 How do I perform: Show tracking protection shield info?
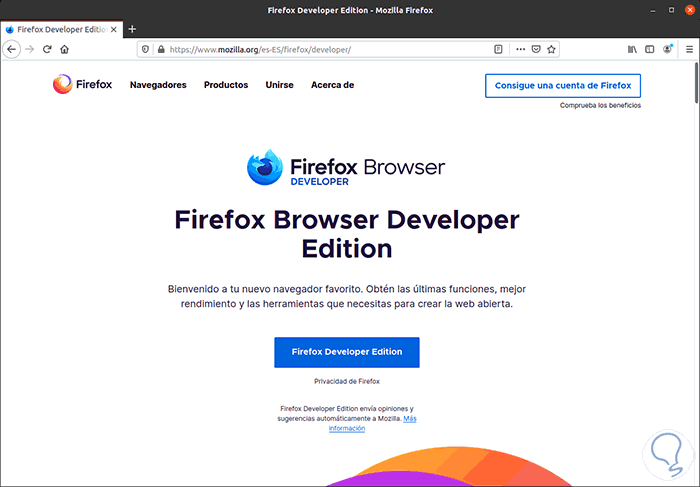point(145,50)
